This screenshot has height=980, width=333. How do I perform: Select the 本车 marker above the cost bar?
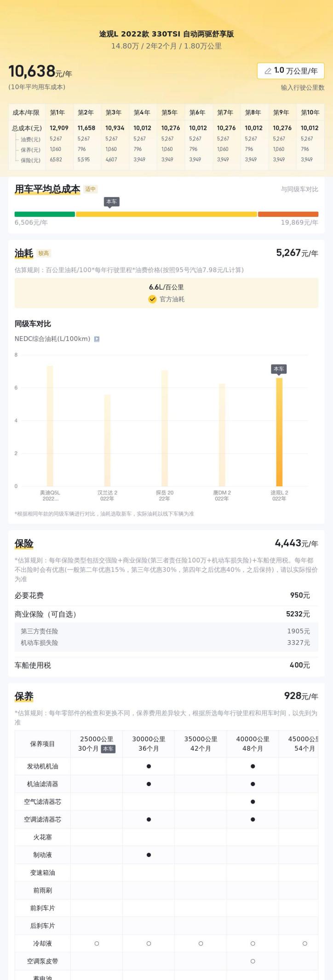tap(111, 202)
